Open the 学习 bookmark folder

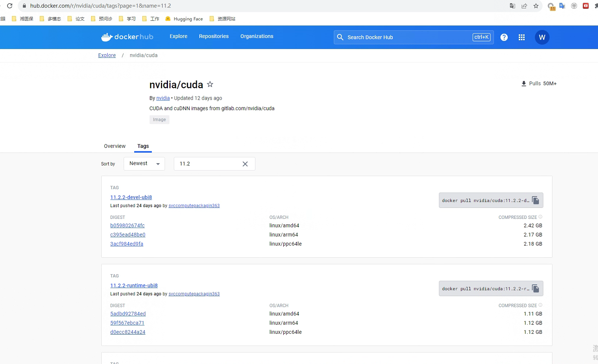point(127,19)
